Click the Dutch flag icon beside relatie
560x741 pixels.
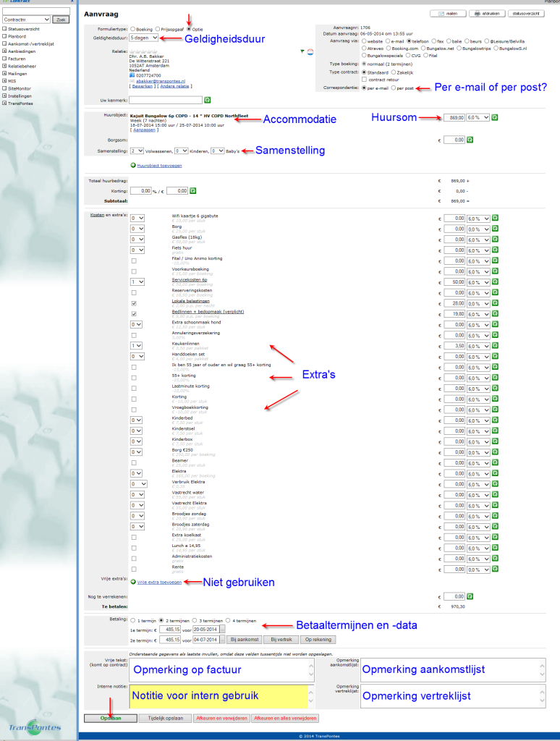310,51
